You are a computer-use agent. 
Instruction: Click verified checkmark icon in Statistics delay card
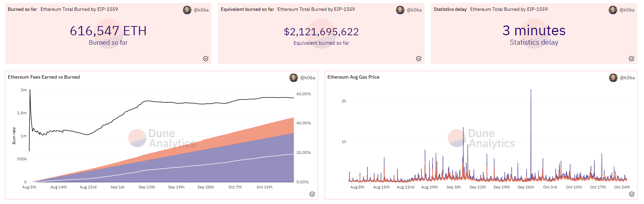pyautogui.click(x=631, y=59)
